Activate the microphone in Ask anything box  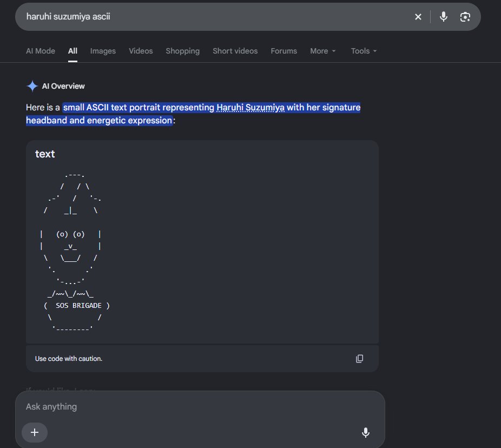tap(366, 432)
